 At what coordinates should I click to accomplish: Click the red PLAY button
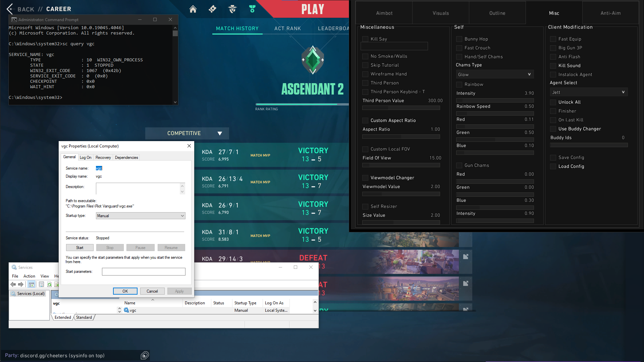click(313, 9)
